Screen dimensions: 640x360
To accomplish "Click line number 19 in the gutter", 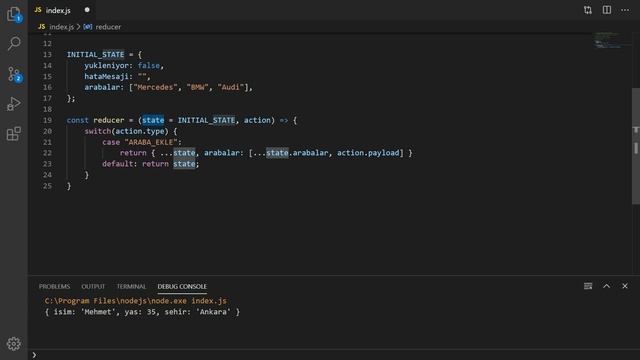I will point(47,120).
